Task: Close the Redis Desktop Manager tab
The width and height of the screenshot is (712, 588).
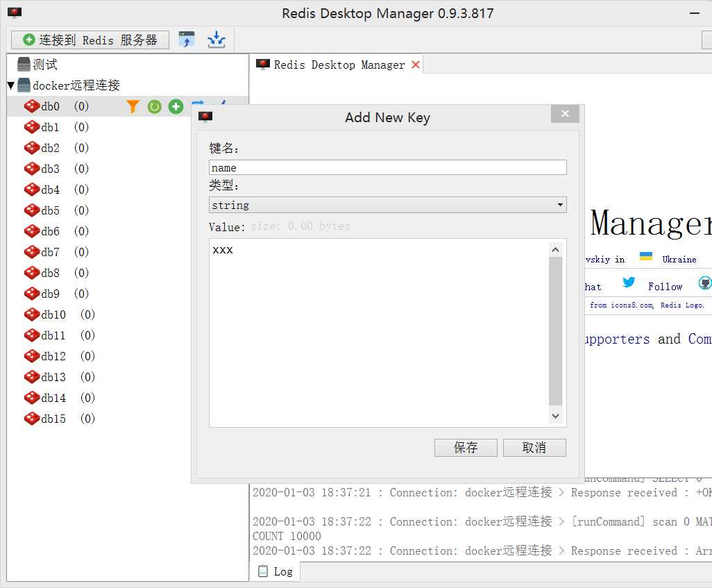Action: pyautogui.click(x=415, y=65)
